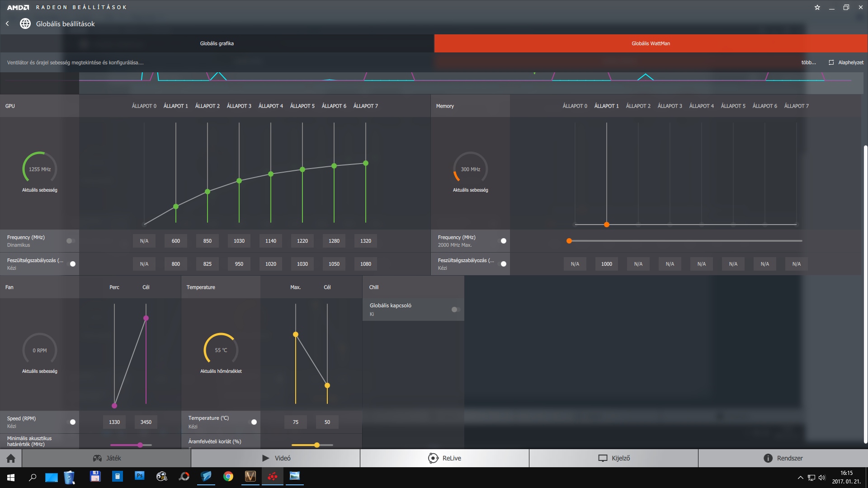Open the Játék section
Image resolution: width=868 pixels, height=488 pixels.
click(107, 458)
